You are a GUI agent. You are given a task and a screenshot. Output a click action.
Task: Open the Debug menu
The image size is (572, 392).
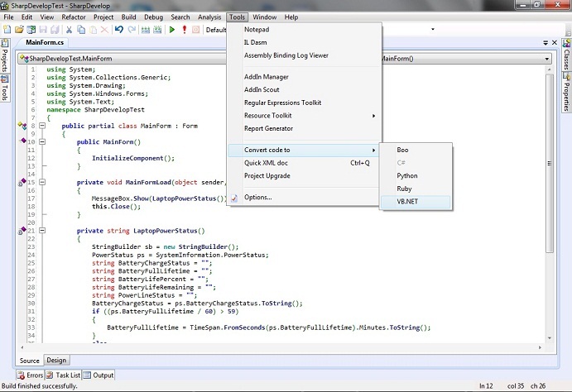pos(154,17)
